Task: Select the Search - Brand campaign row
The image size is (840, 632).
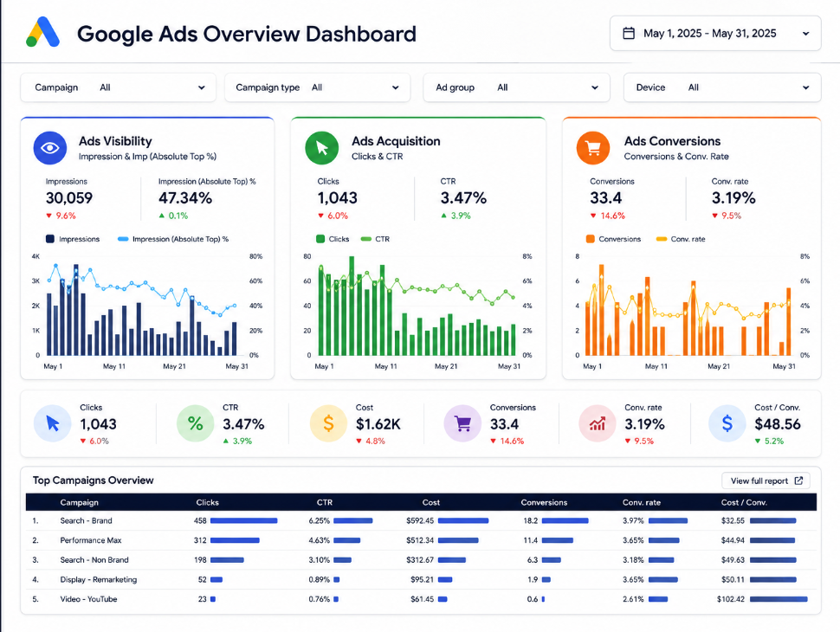Action: (421, 520)
